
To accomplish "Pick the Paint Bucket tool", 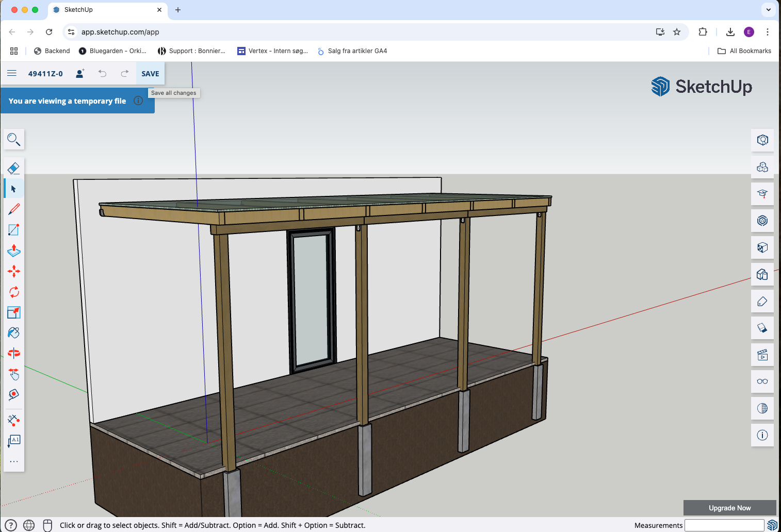I will pos(14,333).
